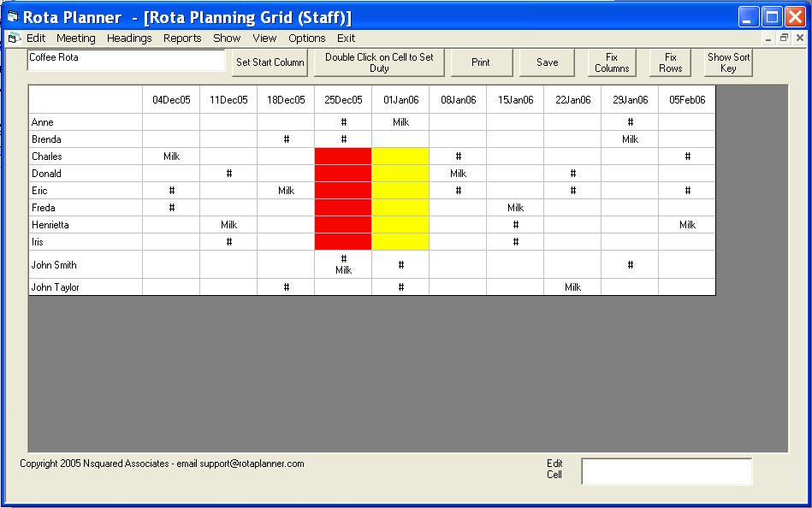This screenshot has width=812, height=508.
Task: Select the 05Feb06 column header
Action: 687,100
